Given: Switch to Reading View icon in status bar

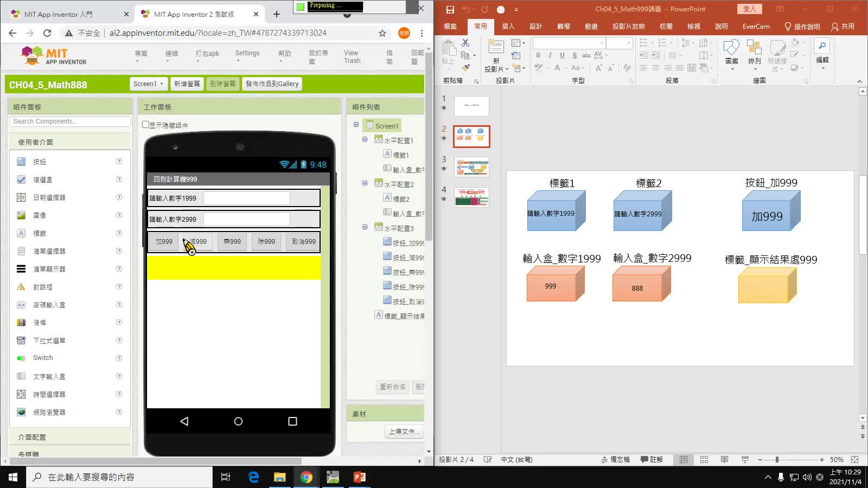Looking at the screenshot, I should [x=724, y=459].
